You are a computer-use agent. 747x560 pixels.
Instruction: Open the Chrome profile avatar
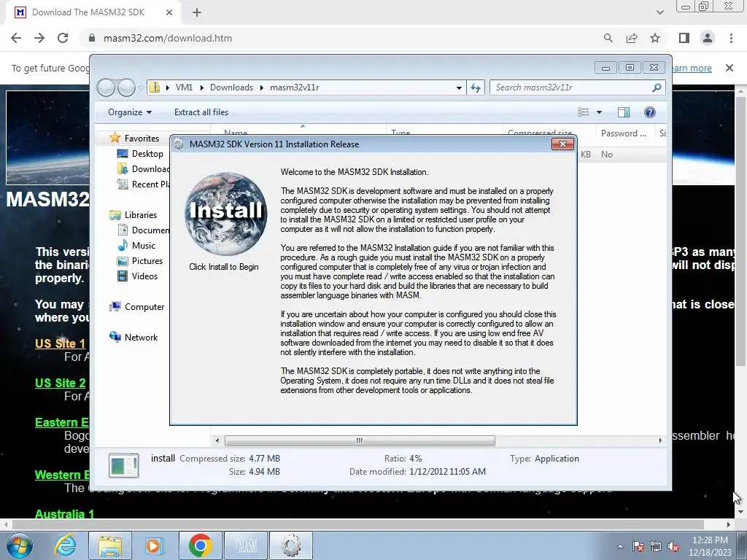[708, 38]
